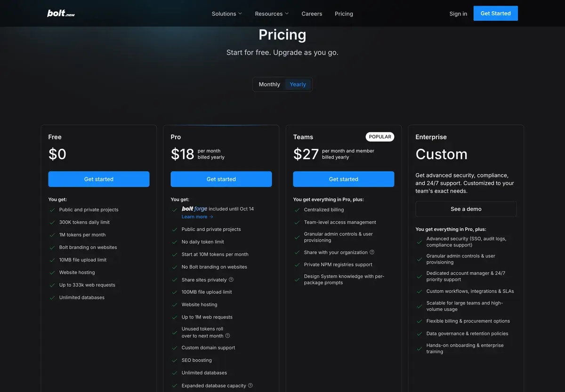This screenshot has height=392, width=565.
Task: Click the POPULAR badge on Teams
Action: [380, 136]
